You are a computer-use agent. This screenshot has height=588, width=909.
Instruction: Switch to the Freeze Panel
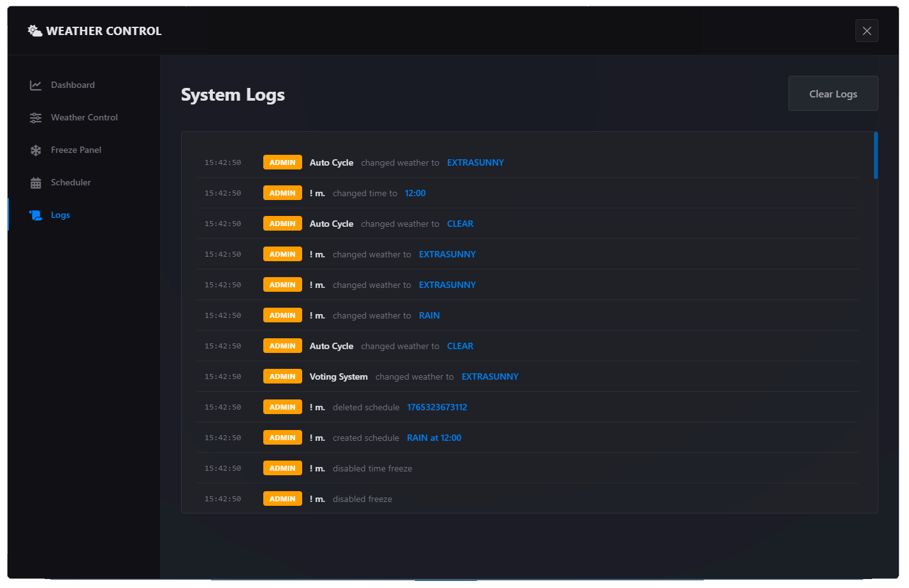click(84, 150)
